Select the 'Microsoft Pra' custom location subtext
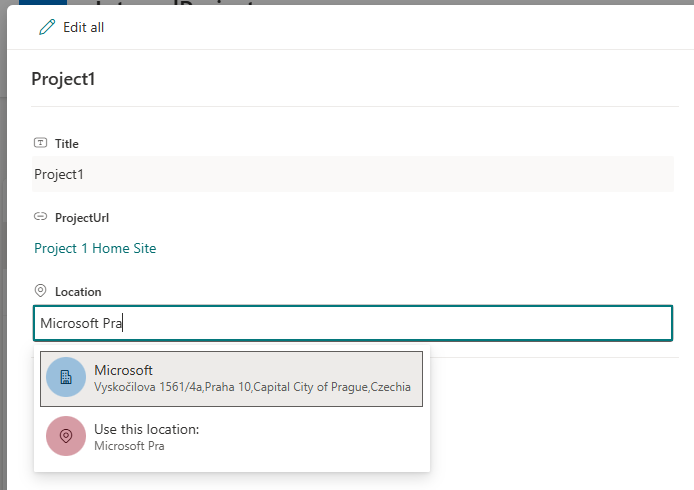 129,446
